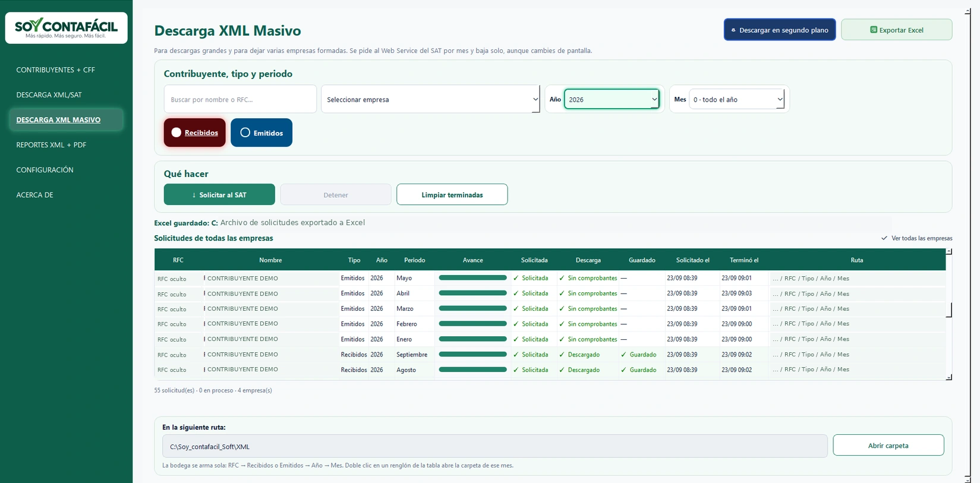Screen dimensions: 980x483
Task: Open the Año 2026 dropdown
Action: pos(612,99)
